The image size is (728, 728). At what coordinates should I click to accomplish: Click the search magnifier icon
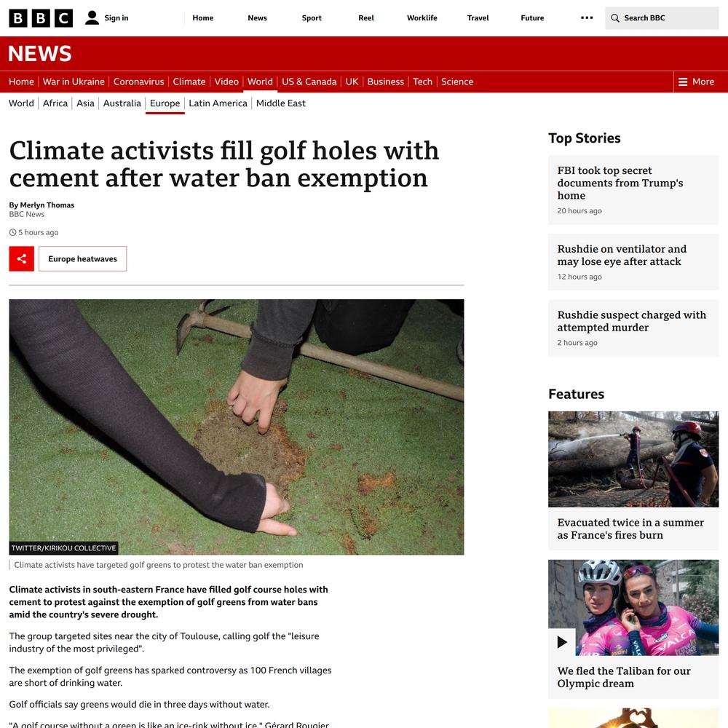tap(615, 18)
